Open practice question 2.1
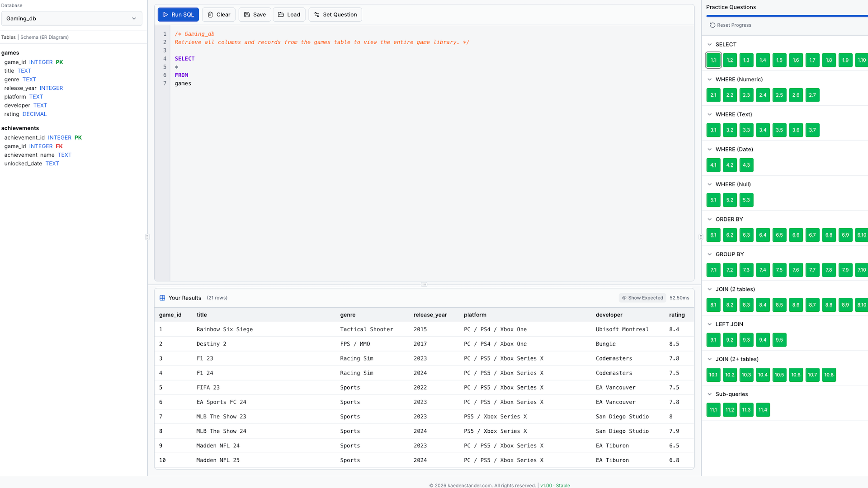 tap(713, 95)
